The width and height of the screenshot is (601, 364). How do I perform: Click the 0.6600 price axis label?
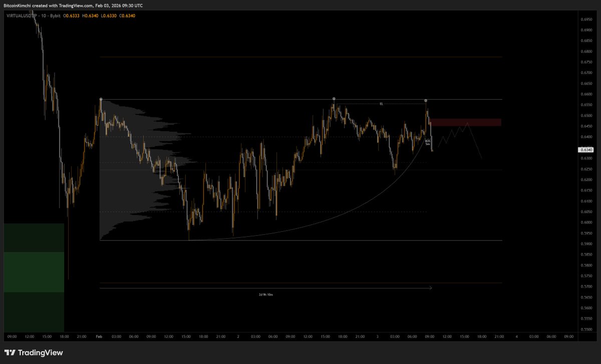(587, 94)
